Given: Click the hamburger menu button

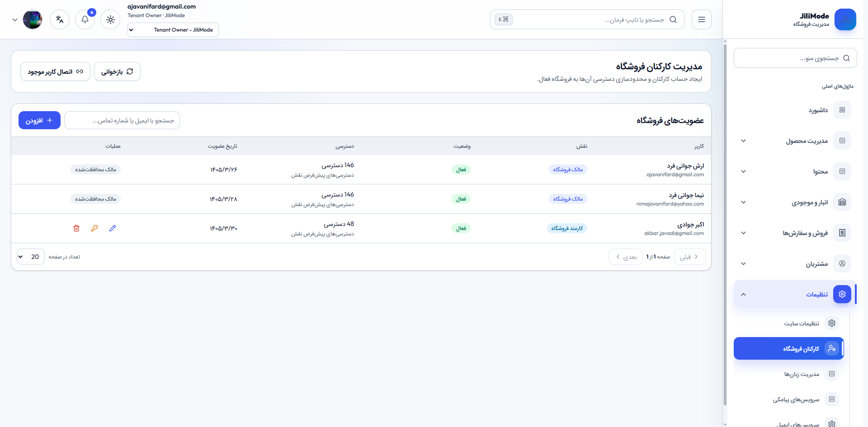Looking at the screenshot, I should tap(702, 19).
